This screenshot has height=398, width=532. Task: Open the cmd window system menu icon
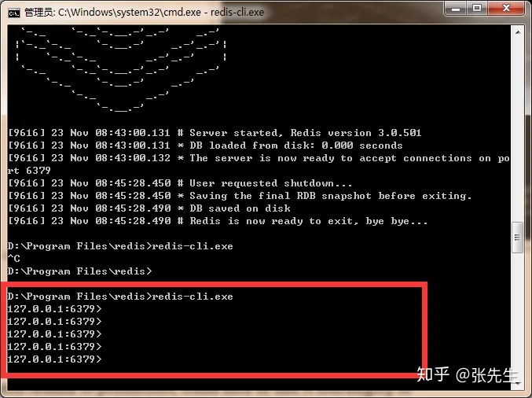(x=13, y=12)
